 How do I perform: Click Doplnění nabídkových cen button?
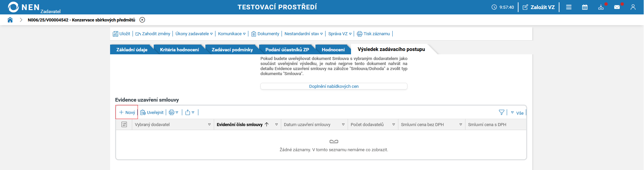pos(334,86)
